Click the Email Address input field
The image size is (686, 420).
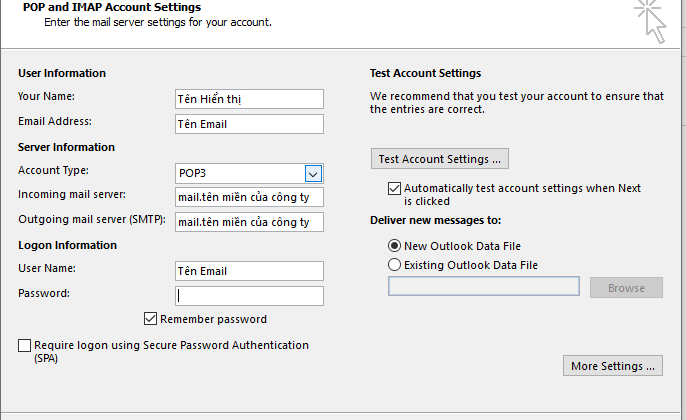coord(249,124)
